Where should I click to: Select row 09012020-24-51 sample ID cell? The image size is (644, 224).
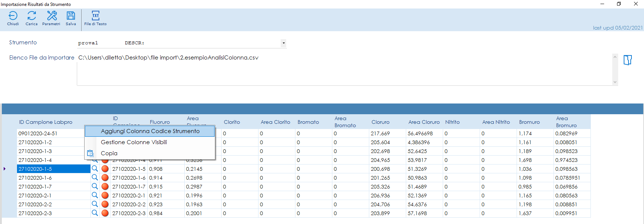click(x=51, y=133)
